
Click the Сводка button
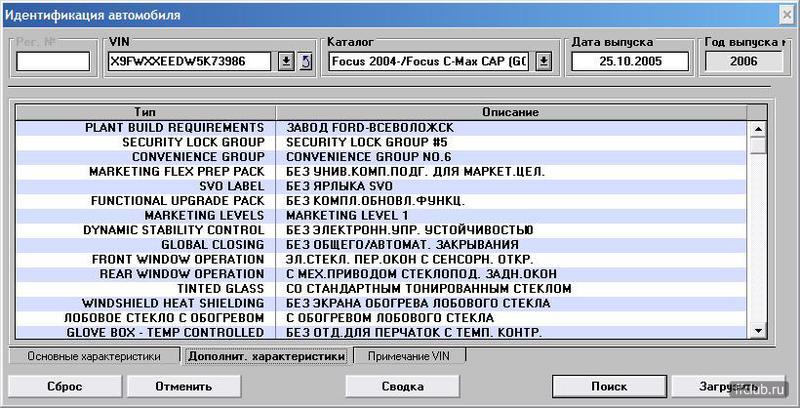coord(403,387)
